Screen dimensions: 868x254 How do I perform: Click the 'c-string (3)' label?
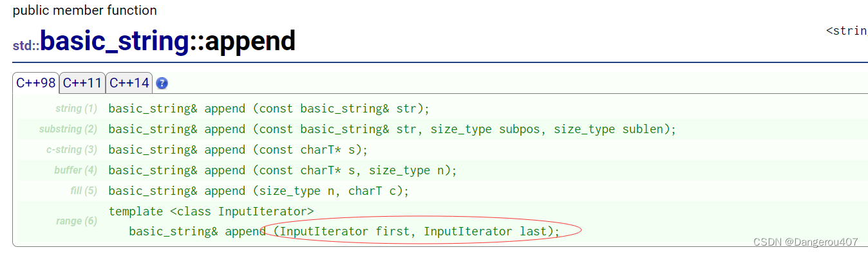click(x=71, y=150)
